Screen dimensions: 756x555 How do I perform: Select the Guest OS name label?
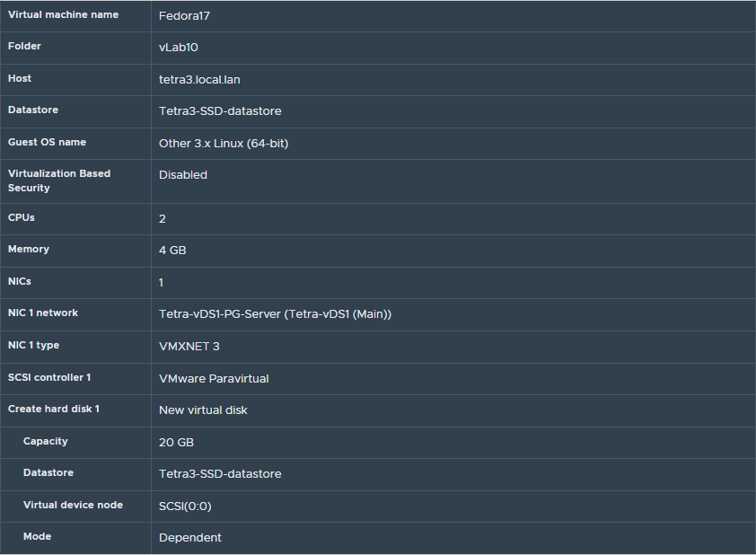coord(47,142)
